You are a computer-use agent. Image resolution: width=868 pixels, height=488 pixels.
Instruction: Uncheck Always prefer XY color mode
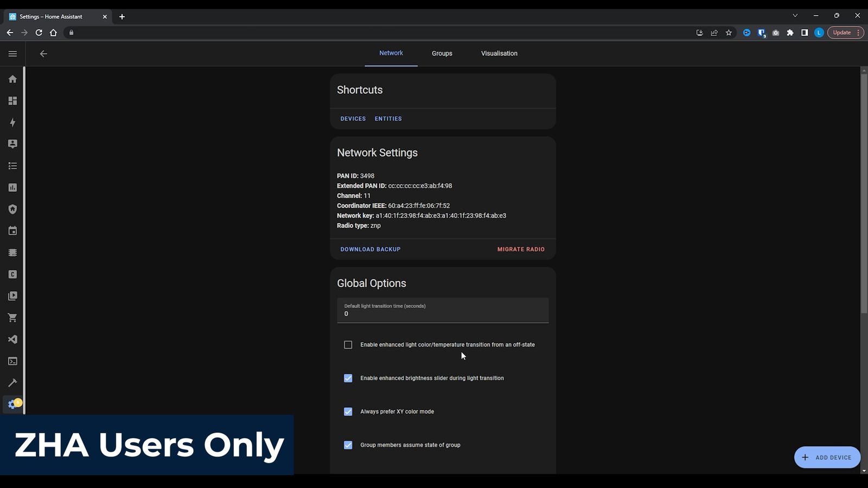pos(348,412)
